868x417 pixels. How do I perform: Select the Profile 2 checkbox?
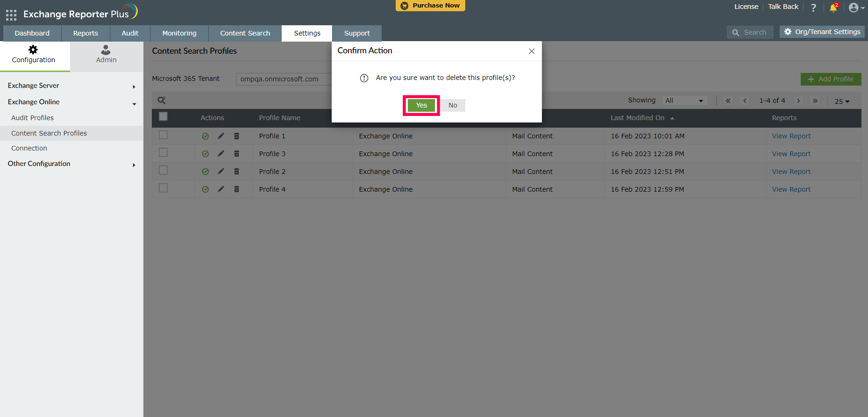pos(163,170)
